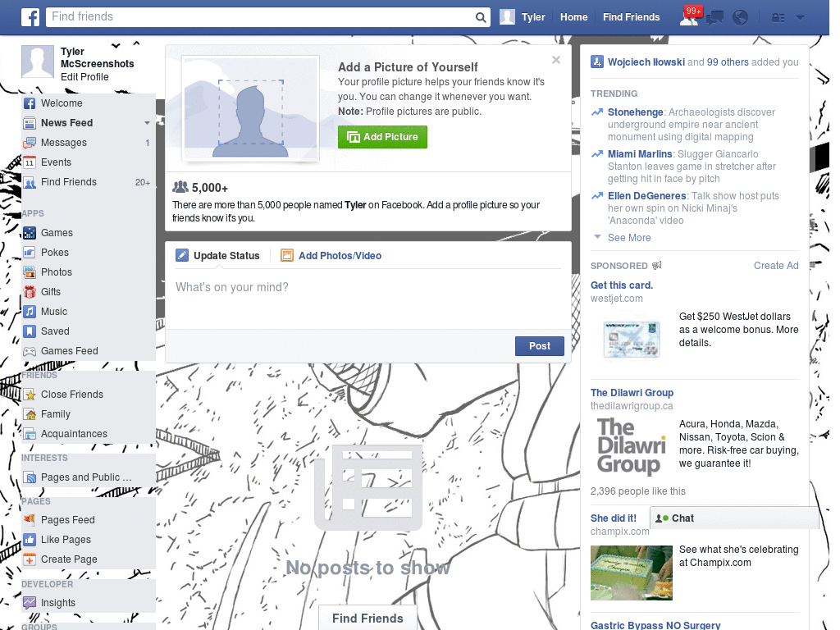Click the Find friends search field
This screenshot has height=630, width=840.
point(261,17)
